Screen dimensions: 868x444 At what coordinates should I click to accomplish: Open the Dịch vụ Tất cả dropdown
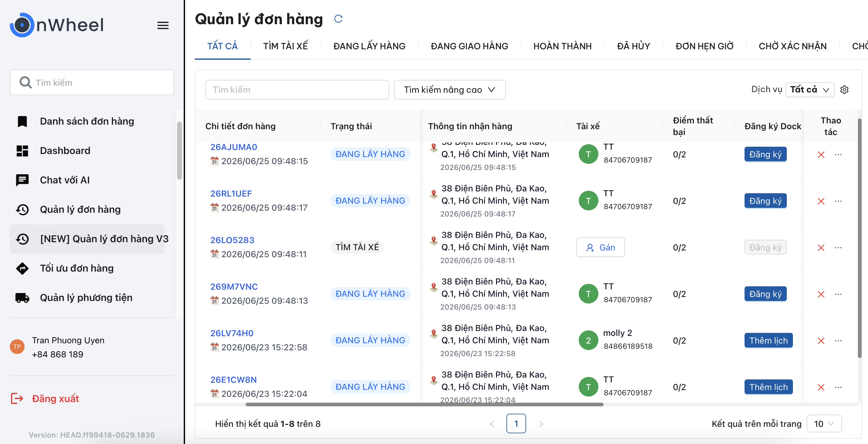[x=809, y=90]
